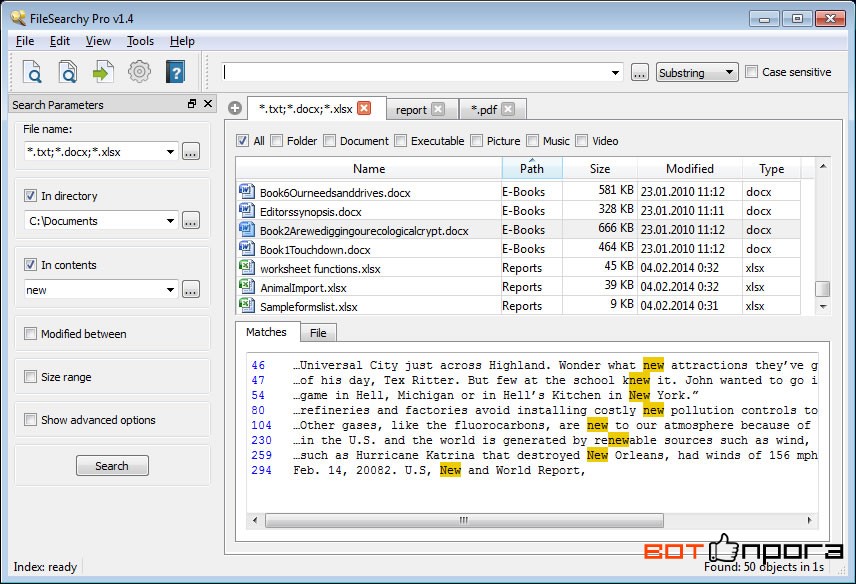Click the matches pane scroll-right arrow

(809, 520)
